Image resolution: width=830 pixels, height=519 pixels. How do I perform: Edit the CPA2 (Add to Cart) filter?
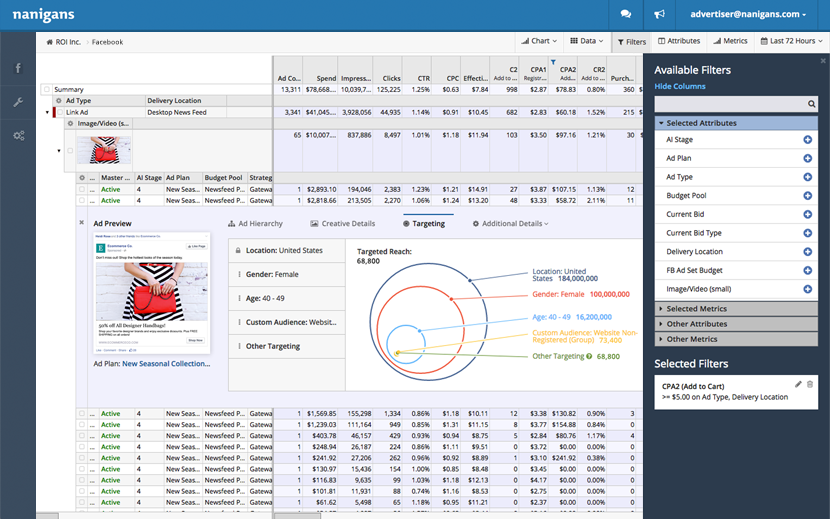click(797, 384)
